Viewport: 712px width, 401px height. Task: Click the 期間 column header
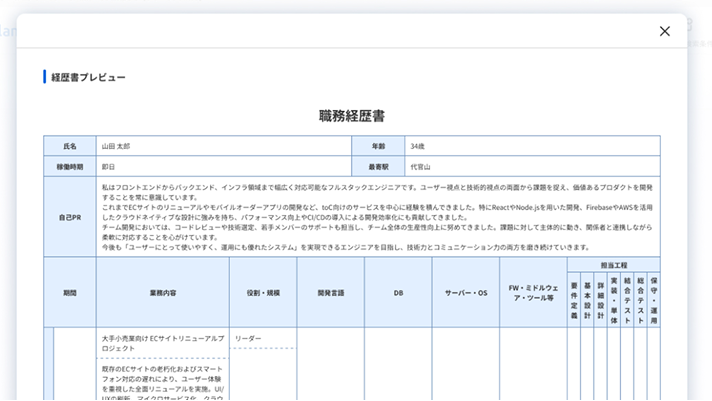[70, 293]
